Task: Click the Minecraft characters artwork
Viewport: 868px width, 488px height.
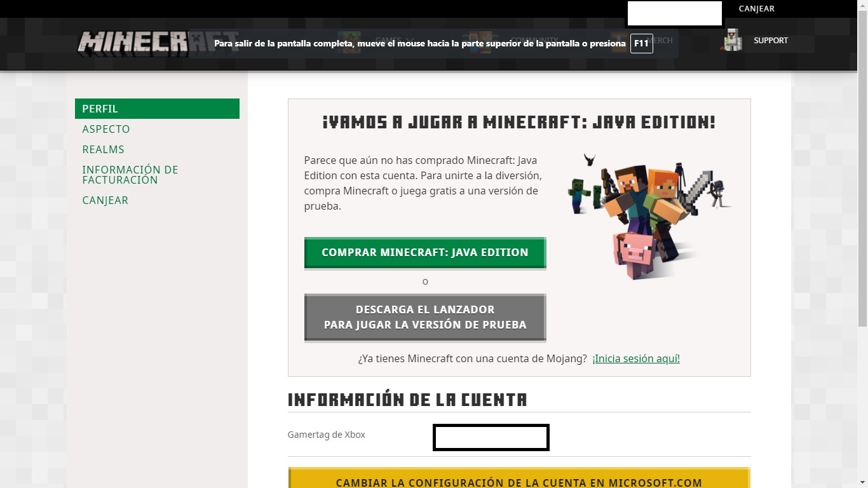Action: pos(650,215)
